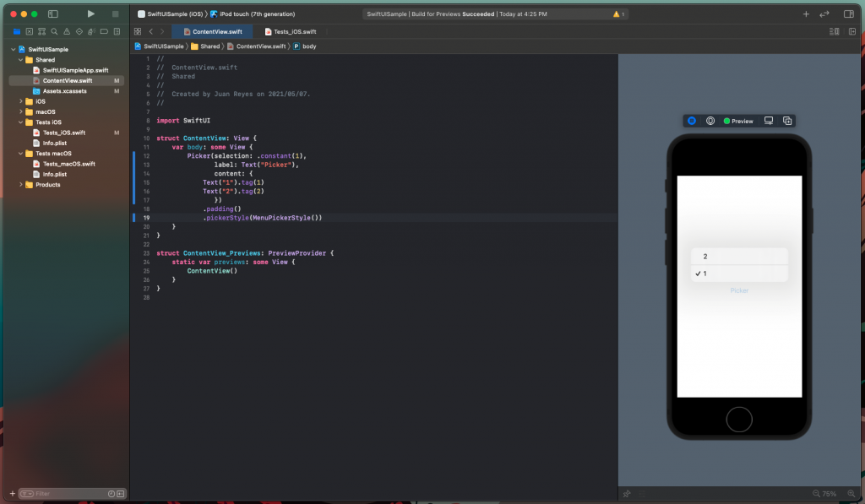Screen dimensions: 865x504
Task: Switch to the ContentView.swift editor tab
Action: 212,31
